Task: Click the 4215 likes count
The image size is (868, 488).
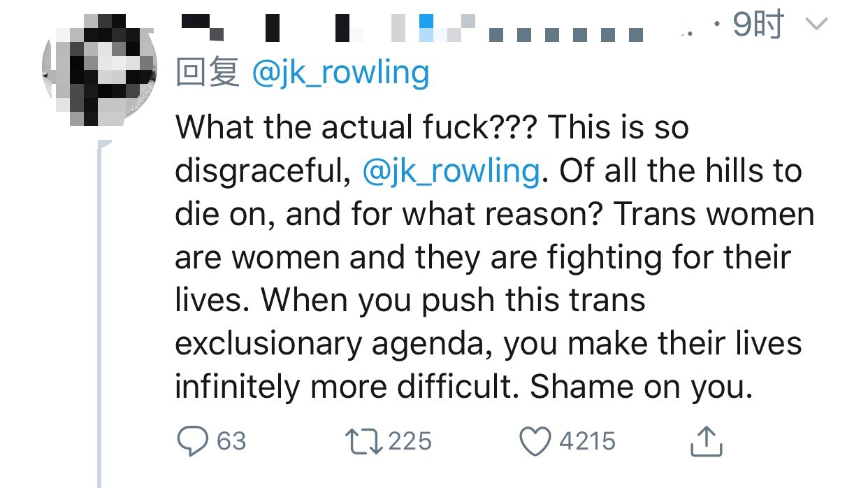Action: click(587, 441)
